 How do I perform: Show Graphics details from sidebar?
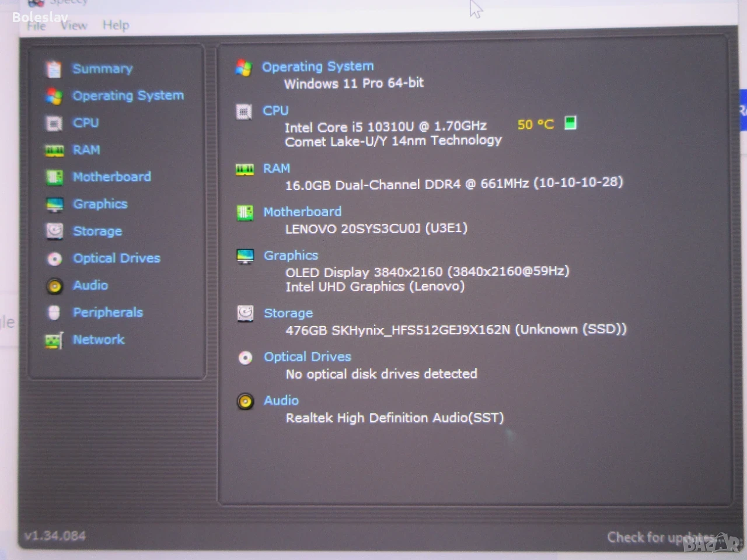pos(100,204)
